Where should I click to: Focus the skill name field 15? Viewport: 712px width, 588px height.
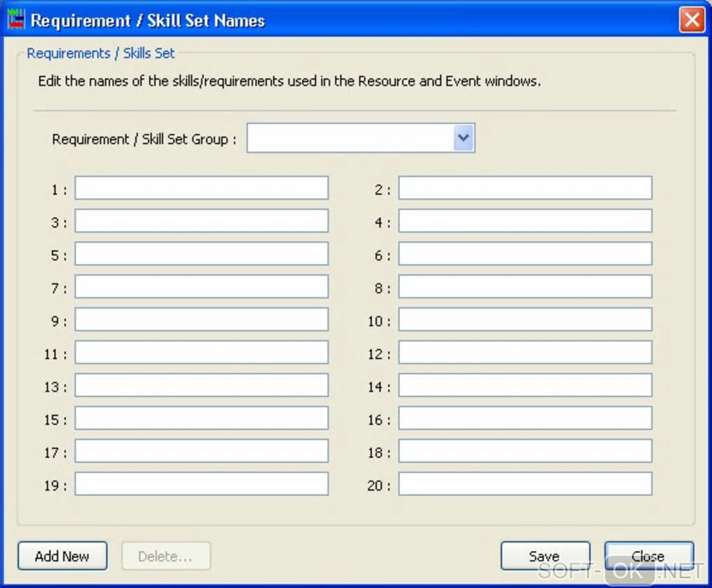[201, 418]
